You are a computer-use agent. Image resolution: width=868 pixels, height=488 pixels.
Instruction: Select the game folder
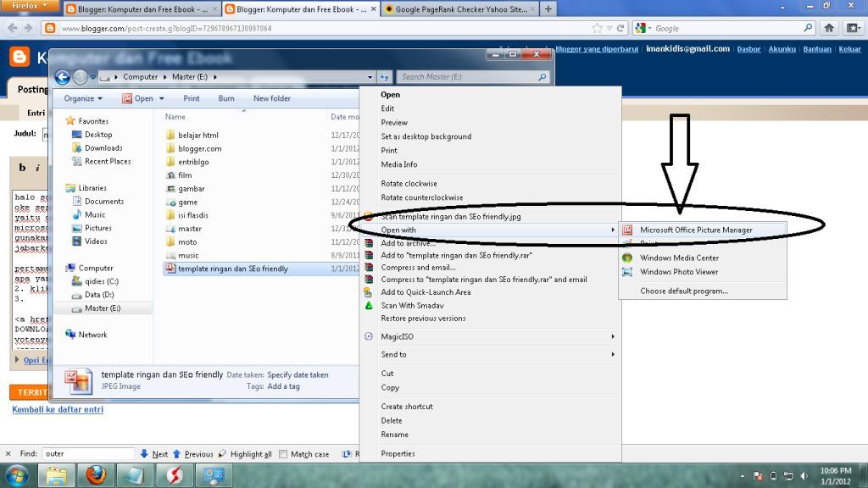tap(181, 202)
